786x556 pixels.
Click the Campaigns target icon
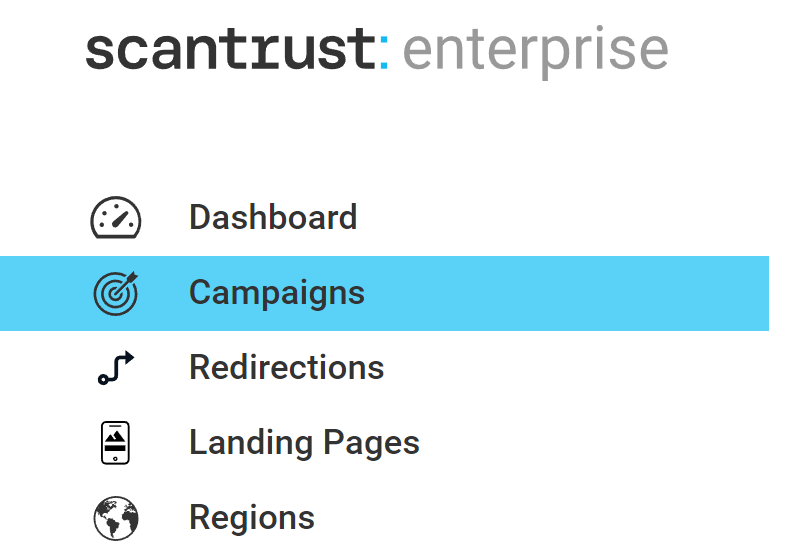click(x=116, y=293)
